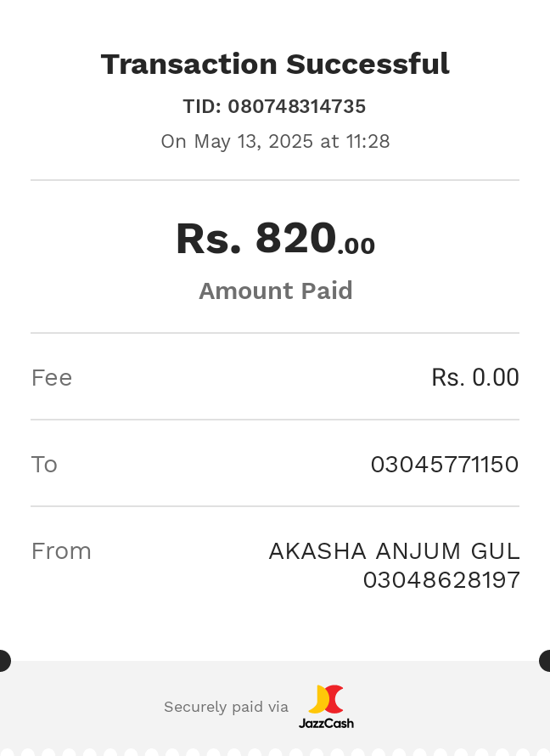
Task: Select the TID number 080748314735
Action: [297, 106]
